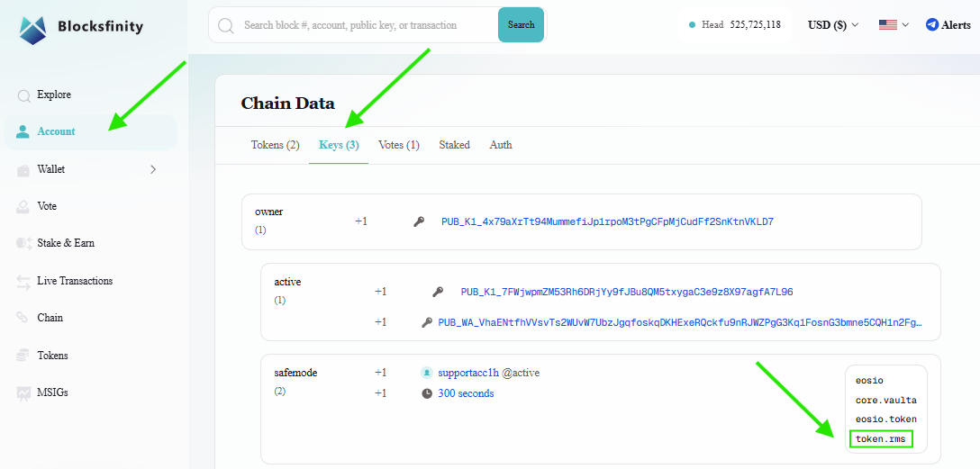Image resolution: width=980 pixels, height=469 pixels.
Task: Click the 300 seconds link
Action: (x=466, y=393)
